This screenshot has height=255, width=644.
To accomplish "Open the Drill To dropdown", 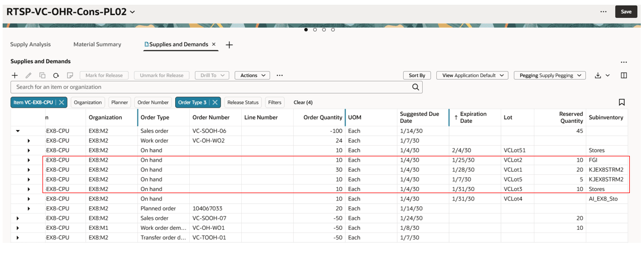I will point(212,76).
